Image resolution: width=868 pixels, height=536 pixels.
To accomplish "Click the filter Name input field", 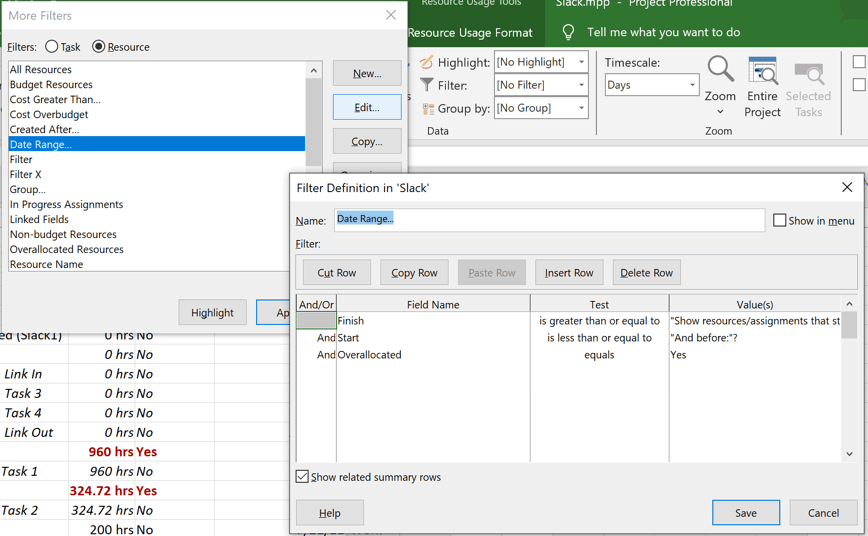I will click(550, 220).
